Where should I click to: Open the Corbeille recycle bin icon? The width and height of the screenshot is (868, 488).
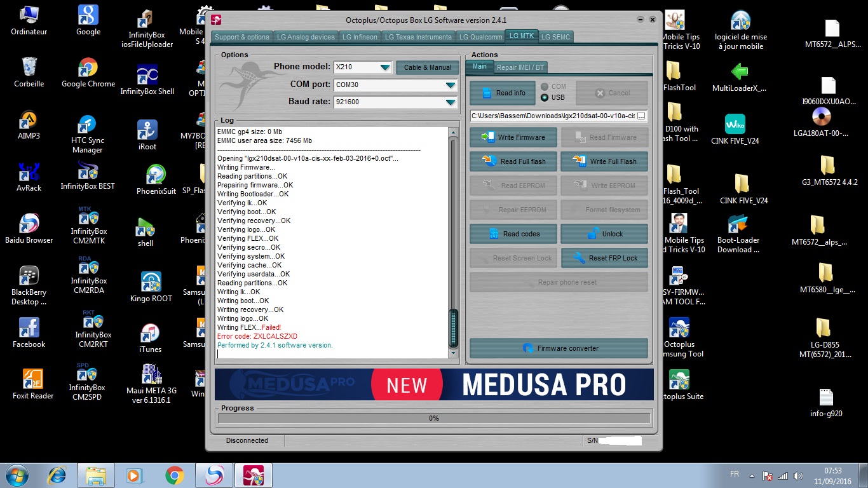[x=29, y=72]
